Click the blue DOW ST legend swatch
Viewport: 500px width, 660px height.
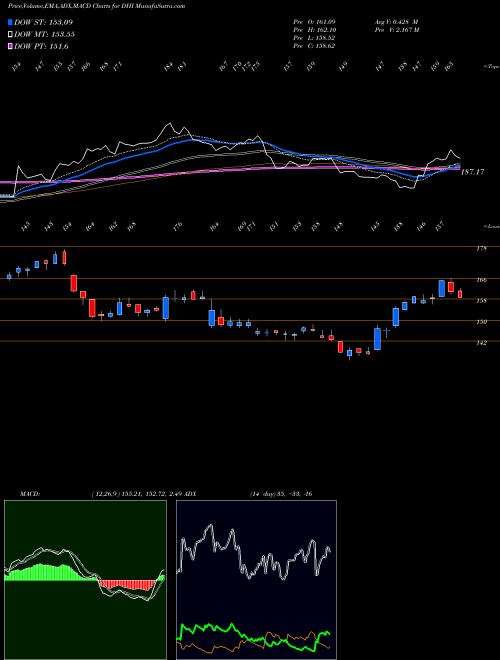tap(10, 22)
